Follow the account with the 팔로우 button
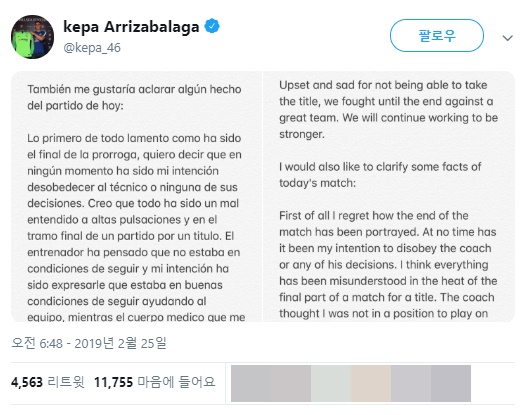531x415 pixels. [437, 36]
